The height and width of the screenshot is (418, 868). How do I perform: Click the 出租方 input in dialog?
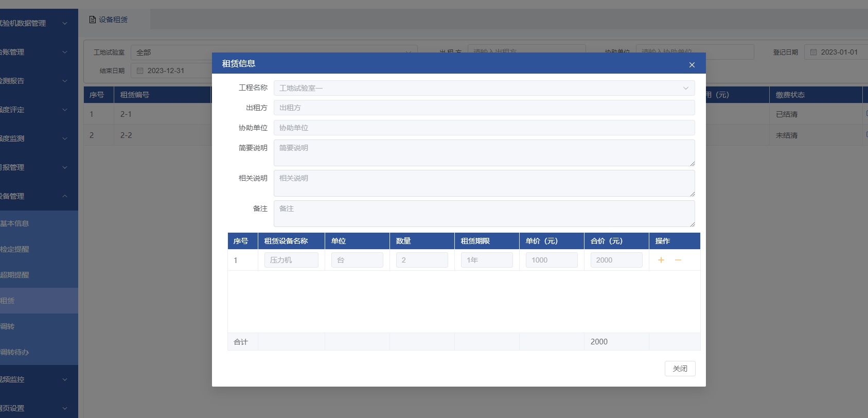coord(484,108)
